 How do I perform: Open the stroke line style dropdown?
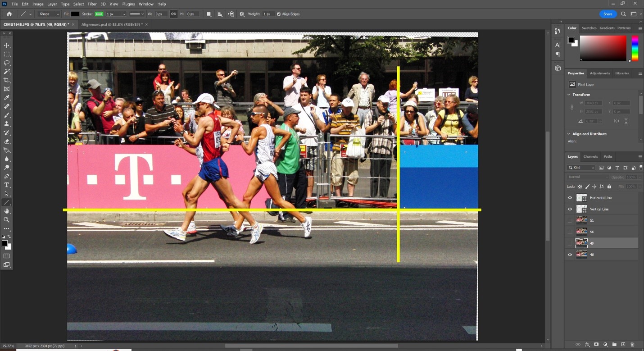point(137,14)
